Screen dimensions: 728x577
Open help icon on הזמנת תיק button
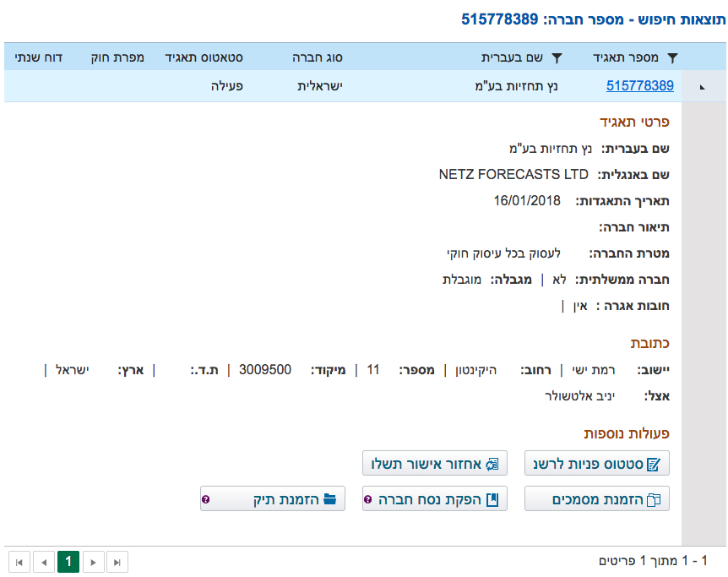point(206,499)
